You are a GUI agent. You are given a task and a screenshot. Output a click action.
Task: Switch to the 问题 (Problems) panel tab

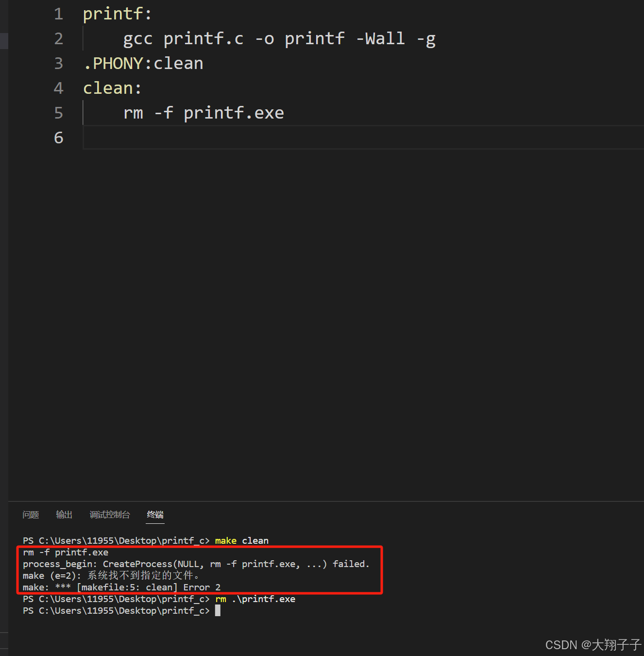pyautogui.click(x=30, y=515)
